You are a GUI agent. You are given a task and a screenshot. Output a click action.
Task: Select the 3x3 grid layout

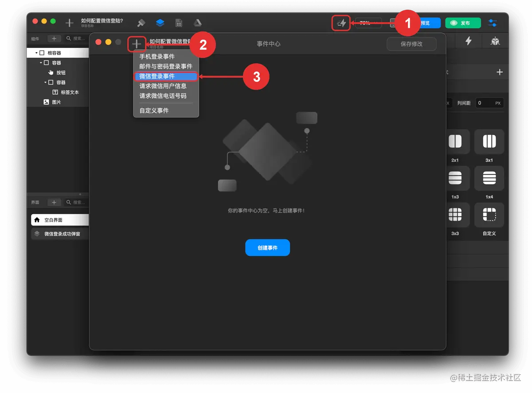point(455,215)
